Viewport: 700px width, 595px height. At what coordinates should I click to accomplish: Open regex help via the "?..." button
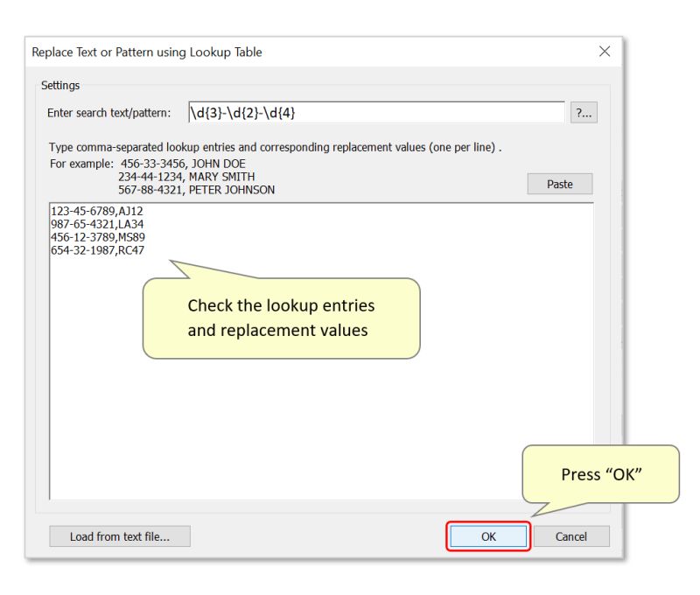click(x=584, y=112)
